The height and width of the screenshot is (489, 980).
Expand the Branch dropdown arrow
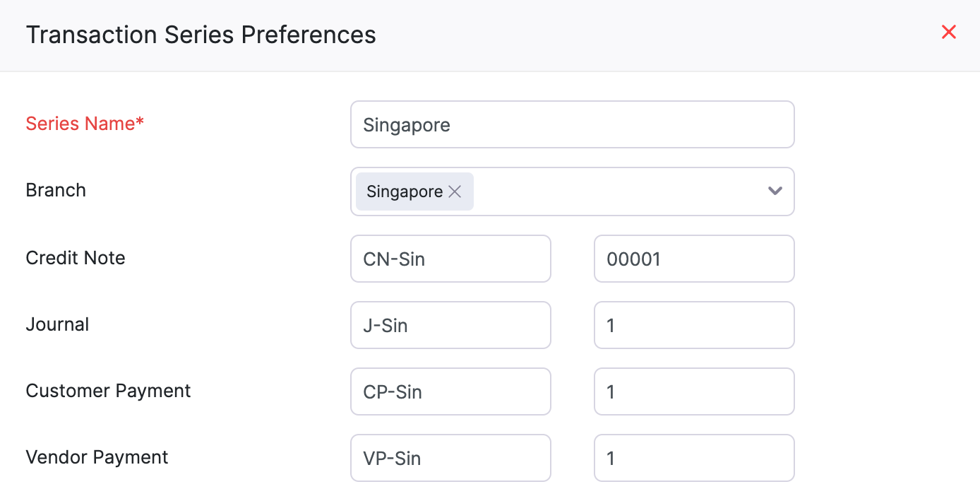[775, 191]
